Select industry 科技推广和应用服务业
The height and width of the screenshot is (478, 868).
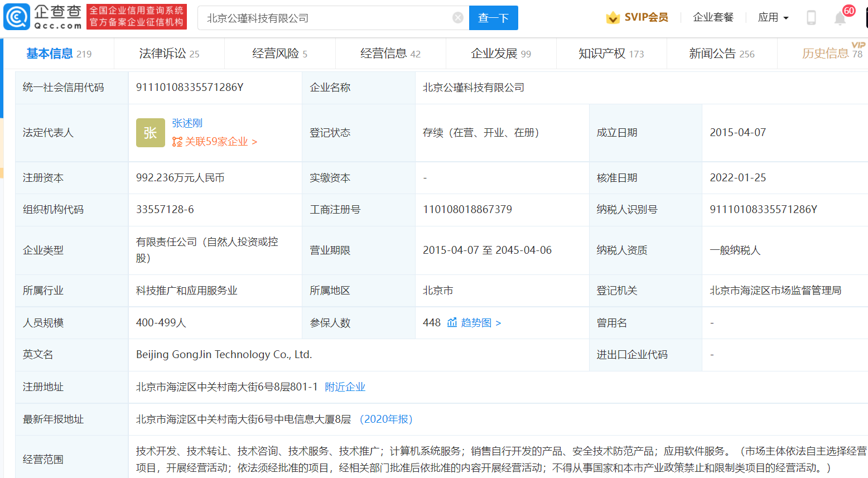[x=187, y=290]
